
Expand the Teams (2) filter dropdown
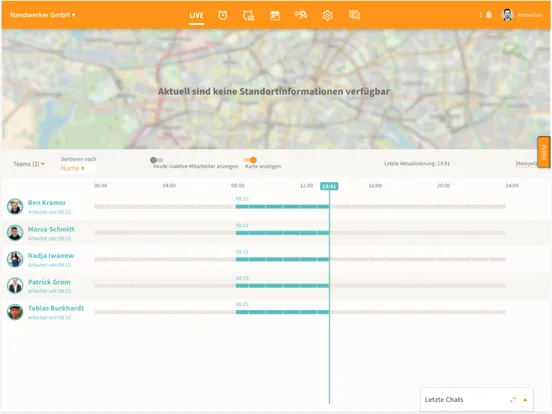29,164
